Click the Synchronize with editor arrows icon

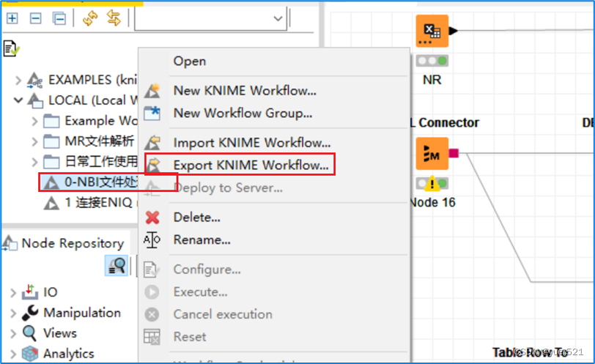coord(114,18)
